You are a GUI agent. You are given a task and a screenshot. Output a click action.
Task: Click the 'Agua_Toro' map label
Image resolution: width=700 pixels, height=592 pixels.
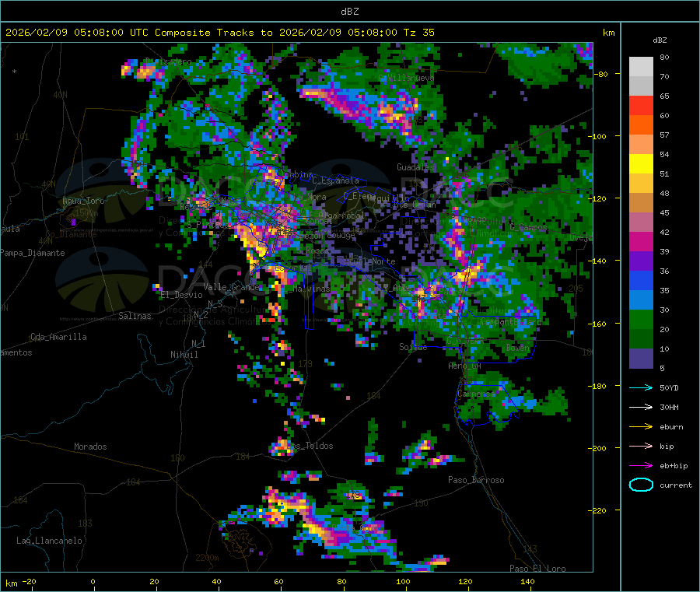coord(83,201)
